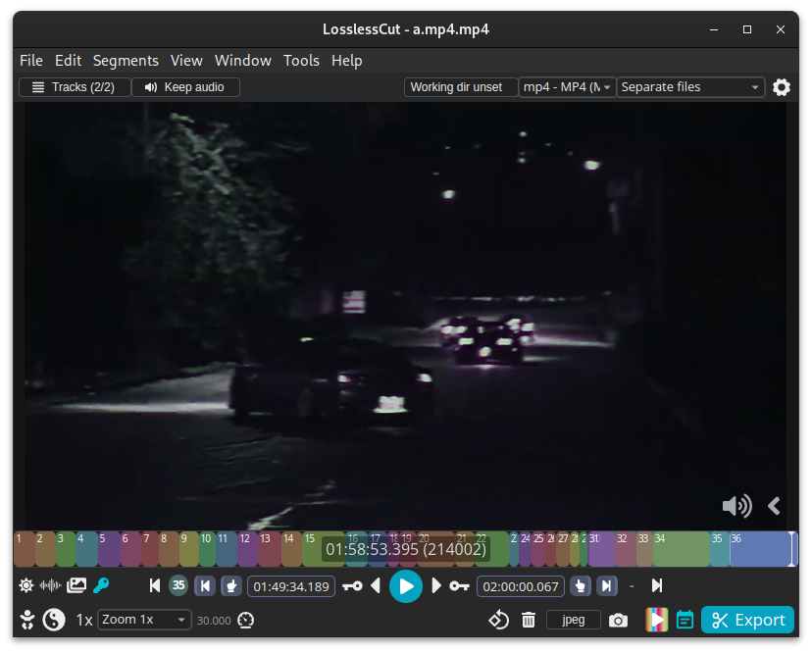Open the File menu
The width and height of the screenshot is (812, 653).
coord(31,61)
